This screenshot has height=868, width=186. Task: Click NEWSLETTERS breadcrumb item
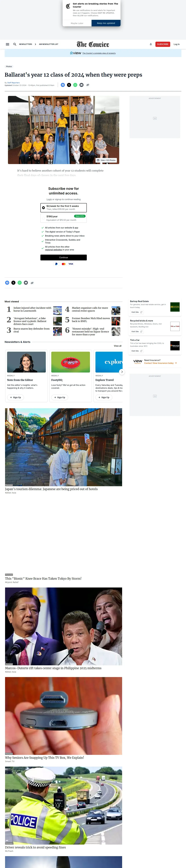(x=26, y=44)
